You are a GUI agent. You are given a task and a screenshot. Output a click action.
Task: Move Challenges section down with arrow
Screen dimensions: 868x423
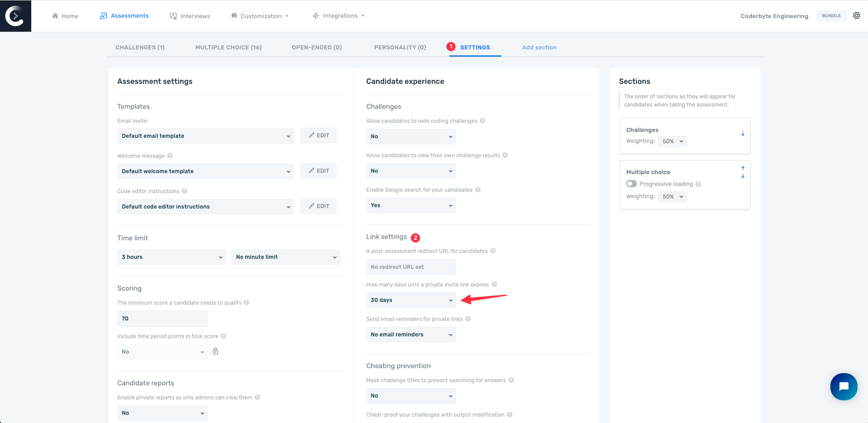(743, 134)
